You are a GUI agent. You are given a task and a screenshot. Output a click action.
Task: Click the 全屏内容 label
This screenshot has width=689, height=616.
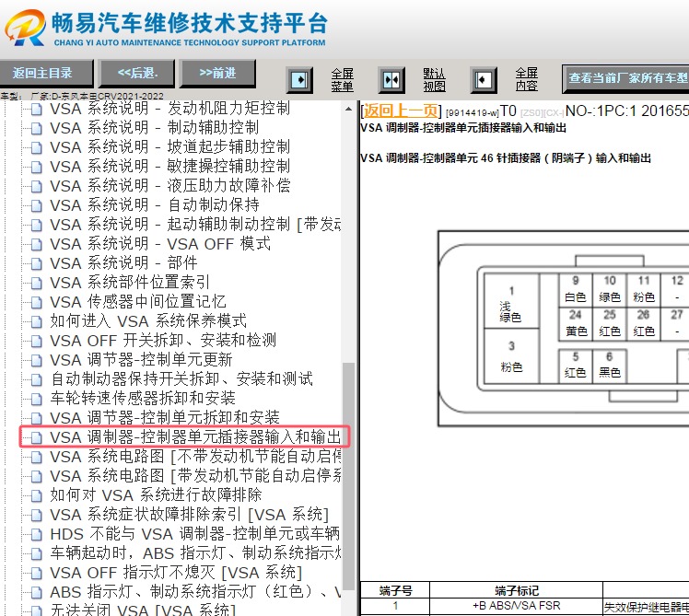(526, 80)
